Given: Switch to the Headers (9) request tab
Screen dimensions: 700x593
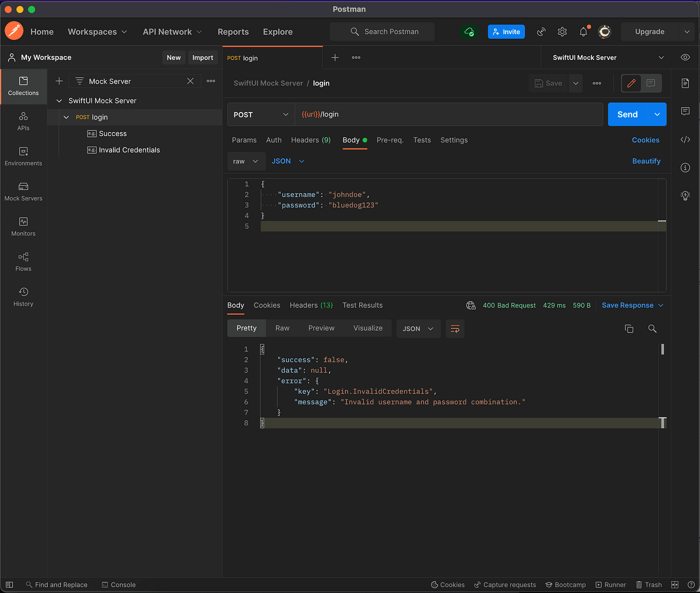Looking at the screenshot, I should click(x=310, y=140).
